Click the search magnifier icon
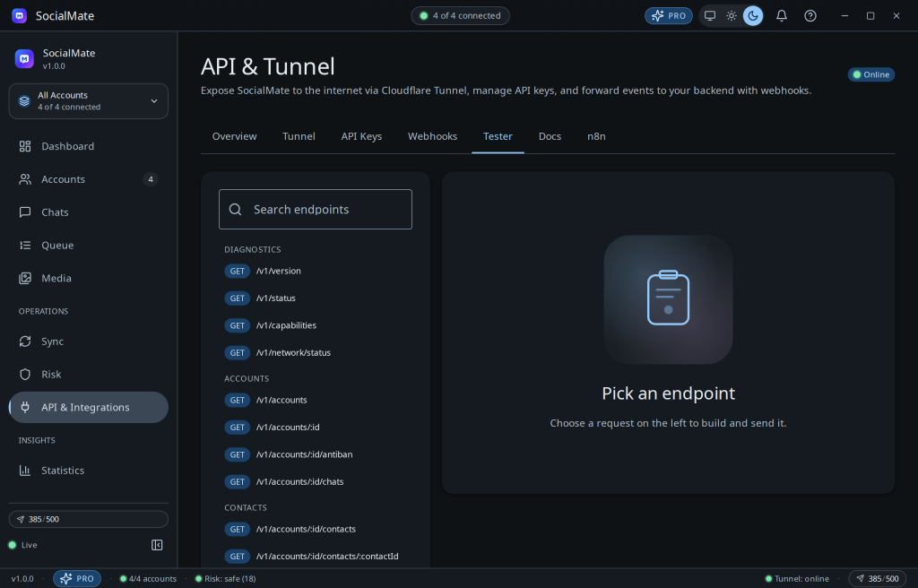 [x=236, y=210]
